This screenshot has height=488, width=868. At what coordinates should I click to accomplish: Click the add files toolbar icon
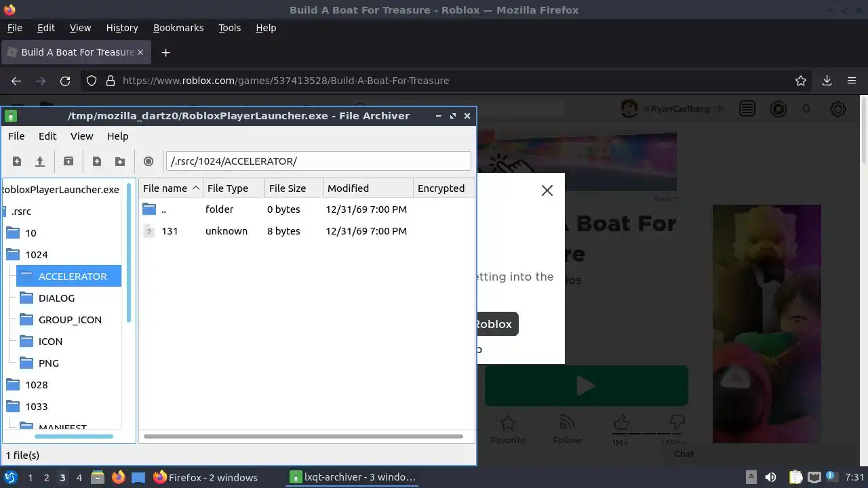(x=97, y=161)
